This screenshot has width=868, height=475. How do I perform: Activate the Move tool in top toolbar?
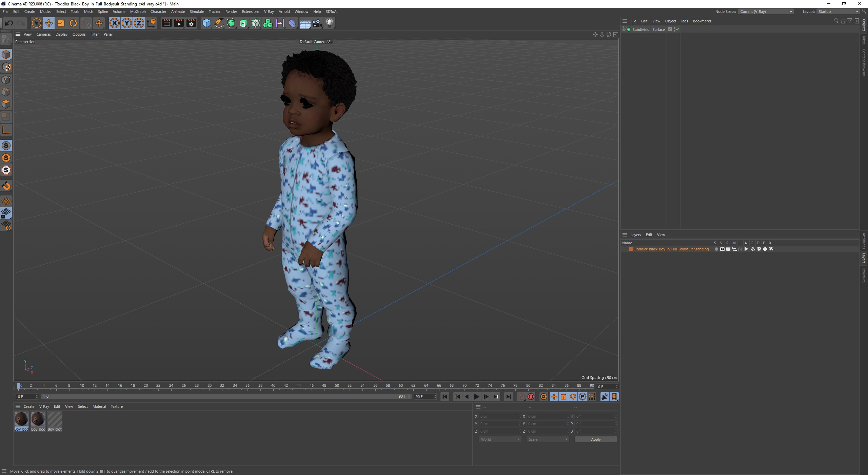point(49,23)
